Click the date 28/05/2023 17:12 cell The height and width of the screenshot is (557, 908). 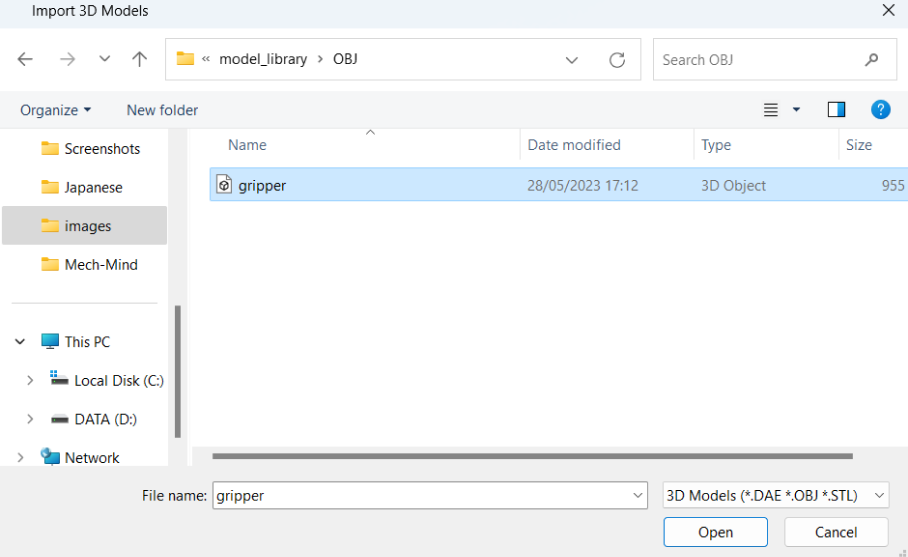tap(583, 185)
